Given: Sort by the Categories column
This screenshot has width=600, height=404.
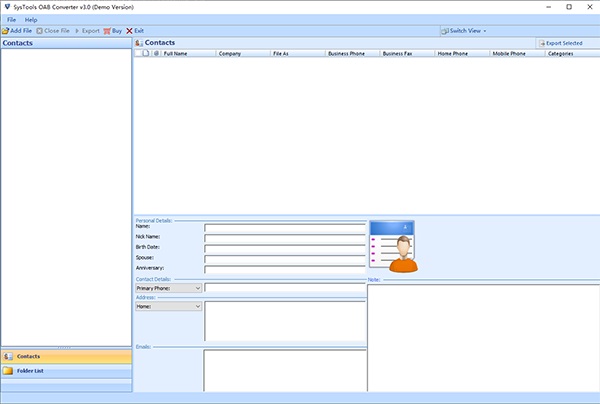Looking at the screenshot, I should pos(572,54).
